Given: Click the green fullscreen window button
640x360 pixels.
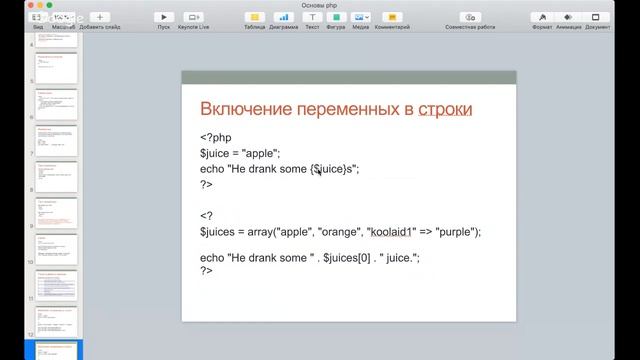Looking at the screenshot, I should pyautogui.click(x=49, y=5).
